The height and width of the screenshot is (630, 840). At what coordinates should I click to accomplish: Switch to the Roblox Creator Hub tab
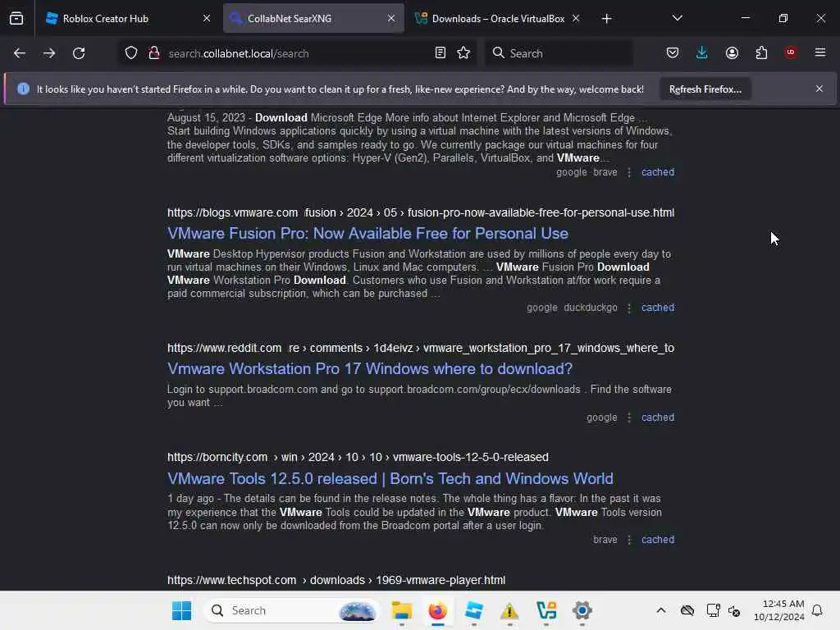pyautogui.click(x=126, y=18)
